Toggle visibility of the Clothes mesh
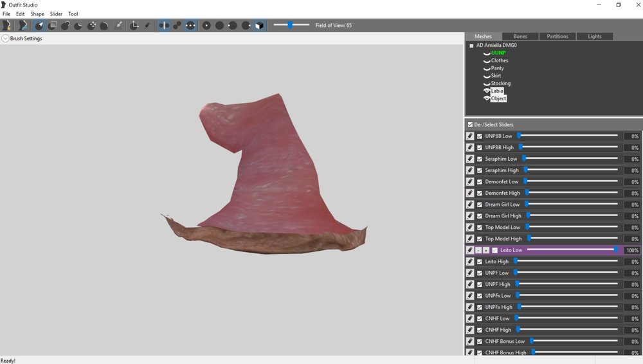 click(487, 60)
